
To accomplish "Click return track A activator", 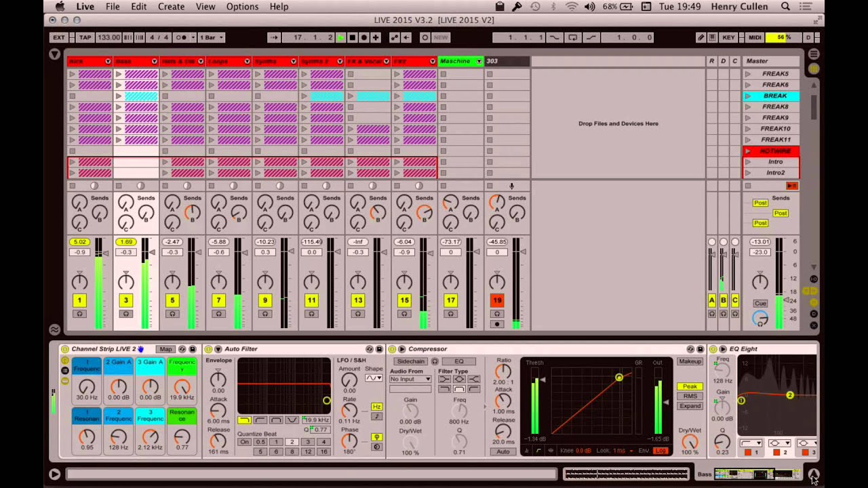I will coord(711,300).
